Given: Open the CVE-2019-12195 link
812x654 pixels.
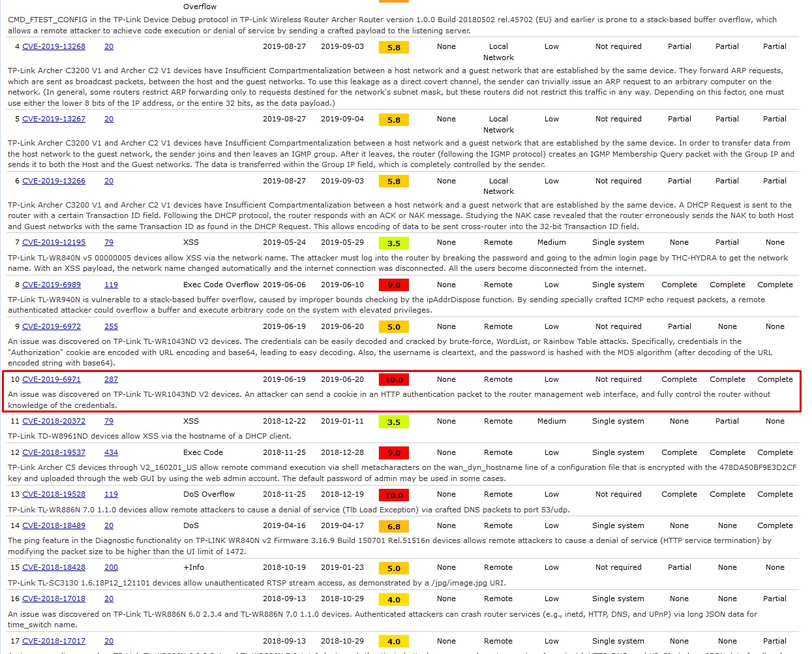Looking at the screenshot, I should (x=53, y=242).
